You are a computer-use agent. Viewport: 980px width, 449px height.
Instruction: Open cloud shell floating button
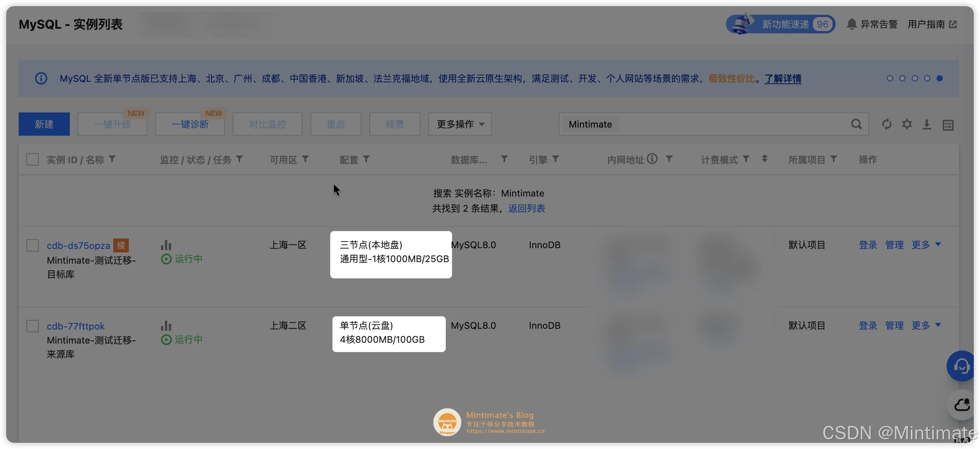click(961, 405)
